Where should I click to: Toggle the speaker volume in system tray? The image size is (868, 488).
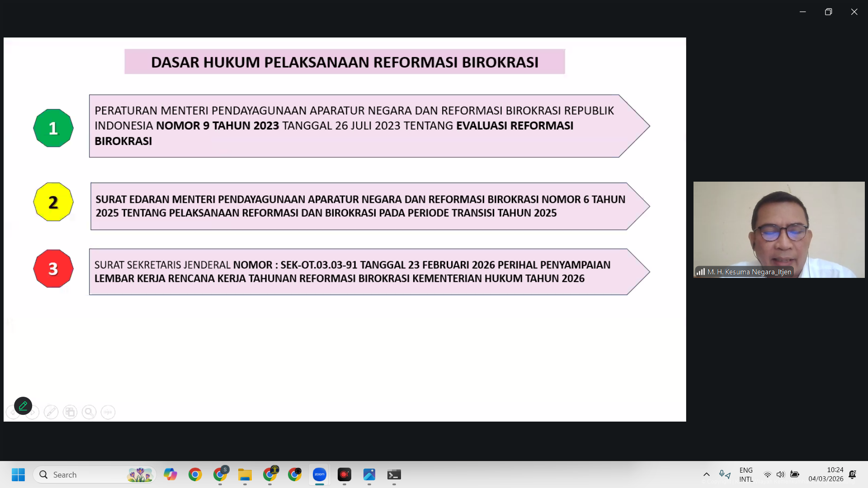[x=781, y=474]
